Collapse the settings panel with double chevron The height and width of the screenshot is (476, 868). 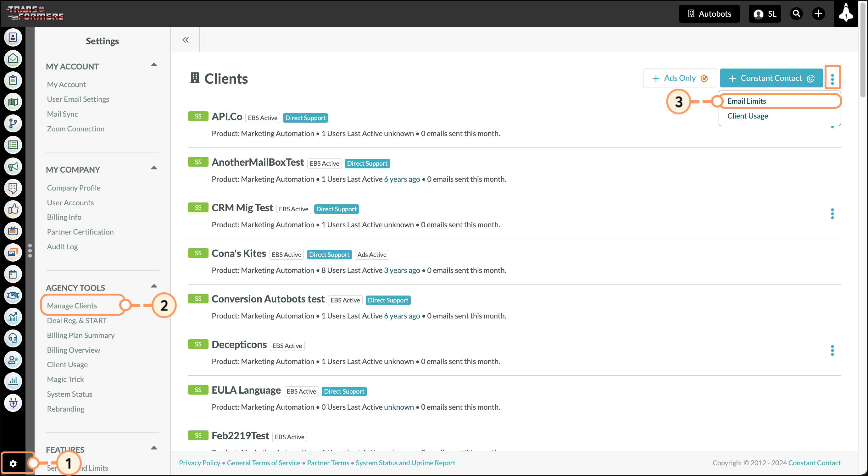(x=185, y=40)
